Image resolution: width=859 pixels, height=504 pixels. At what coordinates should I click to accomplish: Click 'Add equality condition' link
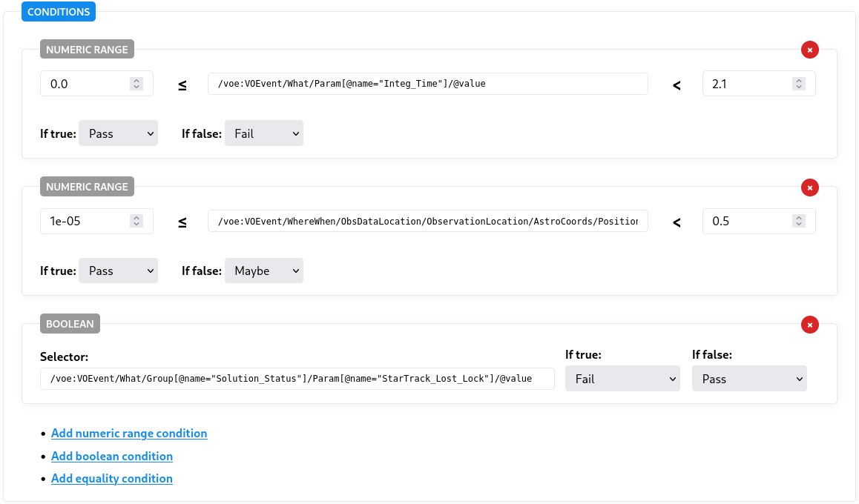pos(112,479)
